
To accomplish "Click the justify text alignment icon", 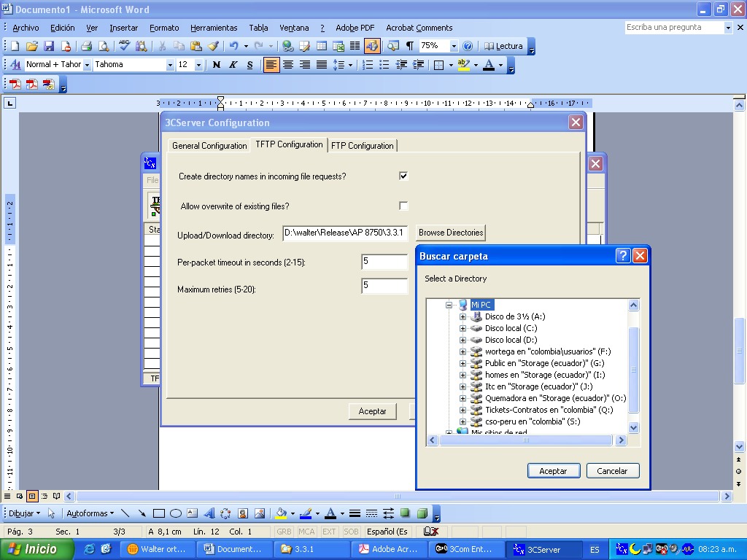I will 321,65.
